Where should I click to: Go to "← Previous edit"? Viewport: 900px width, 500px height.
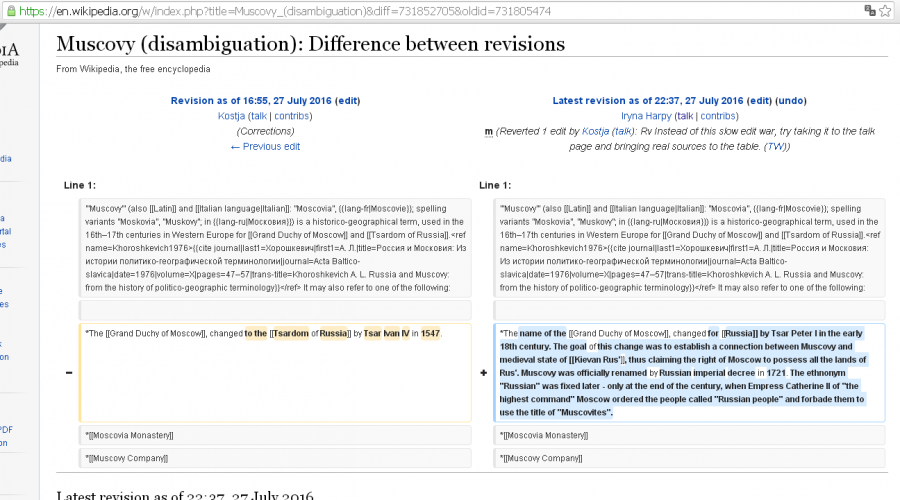pyautogui.click(x=265, y=146)
